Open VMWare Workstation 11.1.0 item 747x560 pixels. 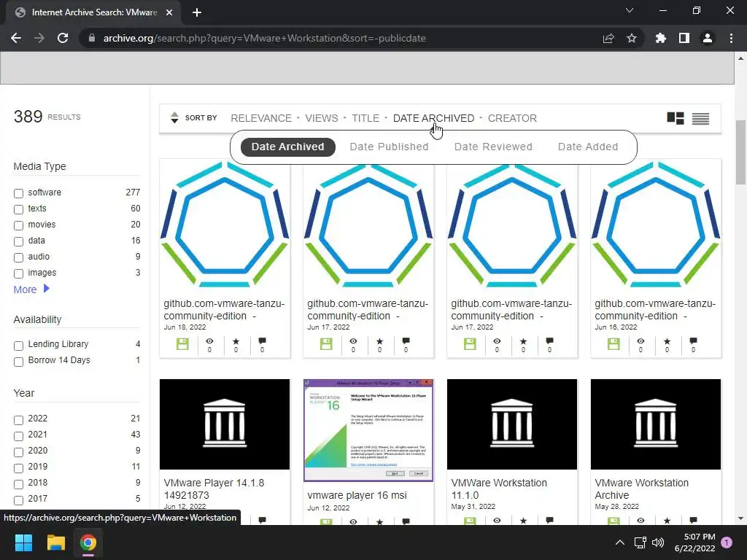click(x=499, y=489)
